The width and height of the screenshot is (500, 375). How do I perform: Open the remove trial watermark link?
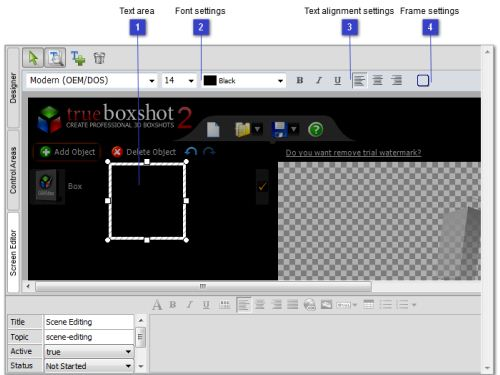click(353, 153)
